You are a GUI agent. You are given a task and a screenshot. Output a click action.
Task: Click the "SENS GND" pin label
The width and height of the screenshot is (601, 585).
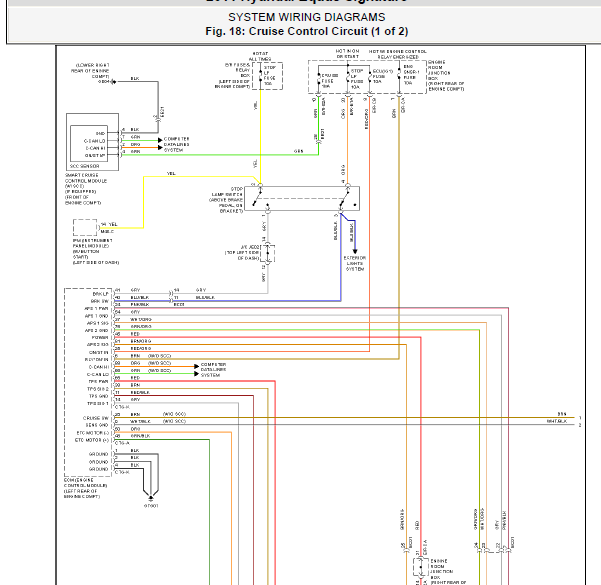(97, 425)
